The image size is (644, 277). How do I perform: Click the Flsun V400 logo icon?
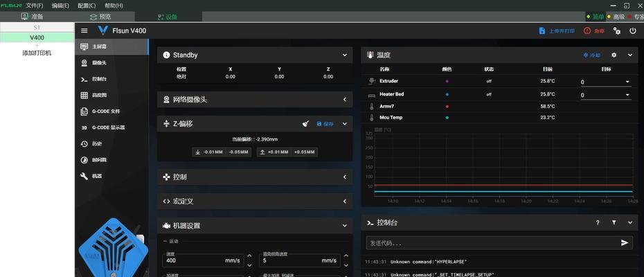point(103,30)
